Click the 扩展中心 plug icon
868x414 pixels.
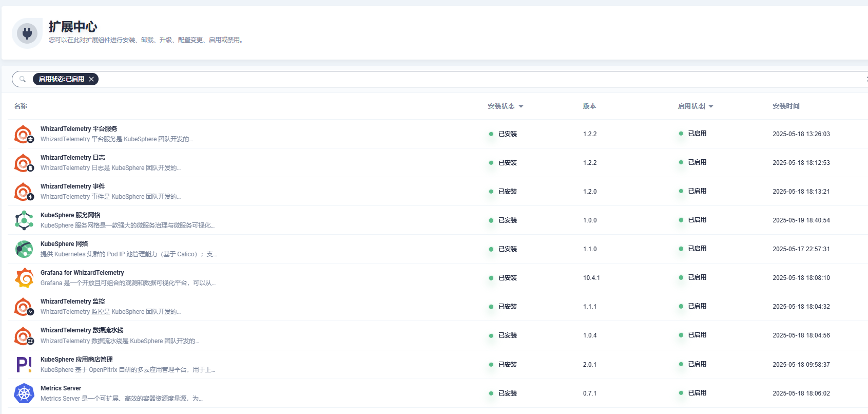(x=27, y=33)
